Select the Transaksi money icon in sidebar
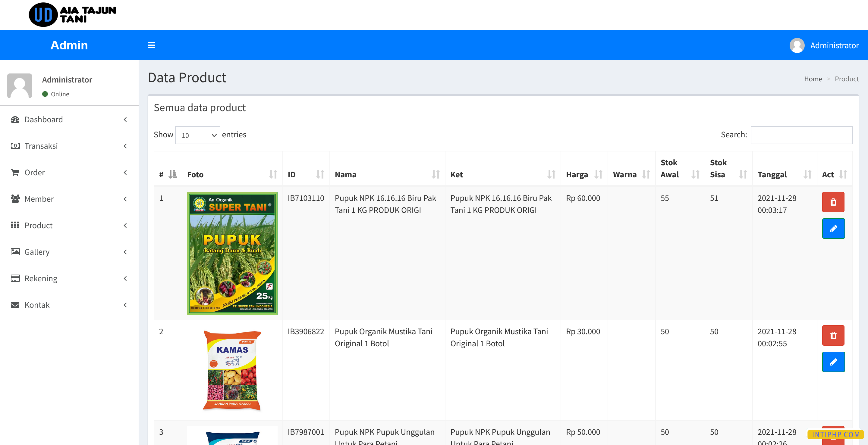Viewport: 868px width, 445px height. [15, 146]
